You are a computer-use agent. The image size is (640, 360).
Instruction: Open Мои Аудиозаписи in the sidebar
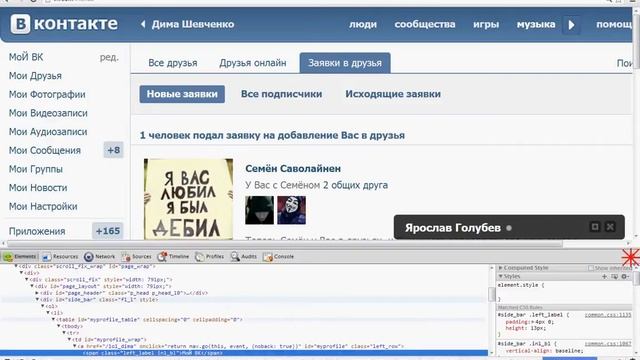(48, 132)
